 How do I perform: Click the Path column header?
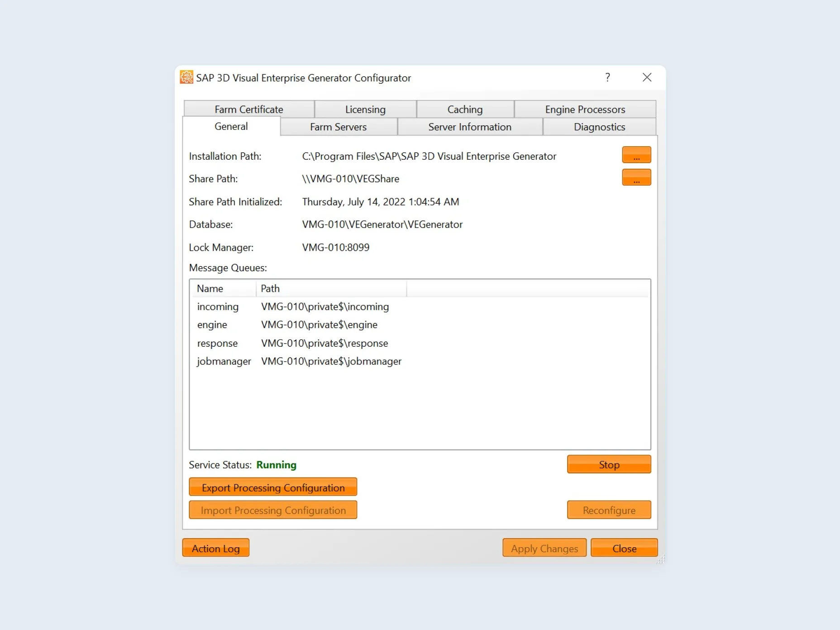click(331, 288)
